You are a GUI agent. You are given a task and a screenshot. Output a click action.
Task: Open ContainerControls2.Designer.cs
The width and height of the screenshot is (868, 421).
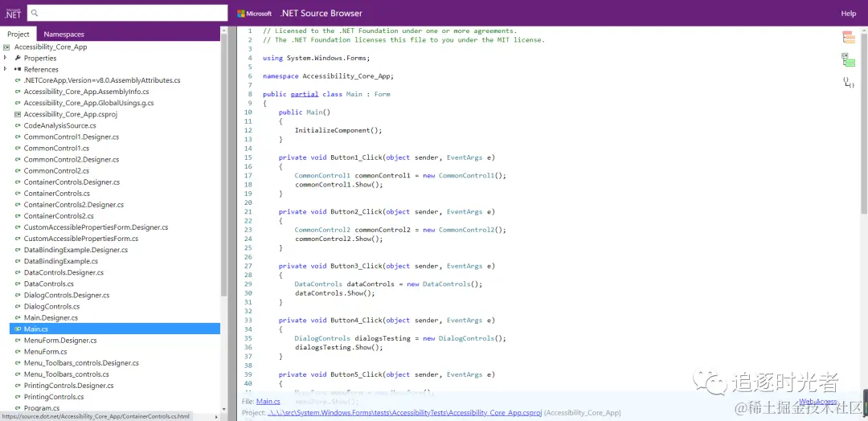(74, 205)
